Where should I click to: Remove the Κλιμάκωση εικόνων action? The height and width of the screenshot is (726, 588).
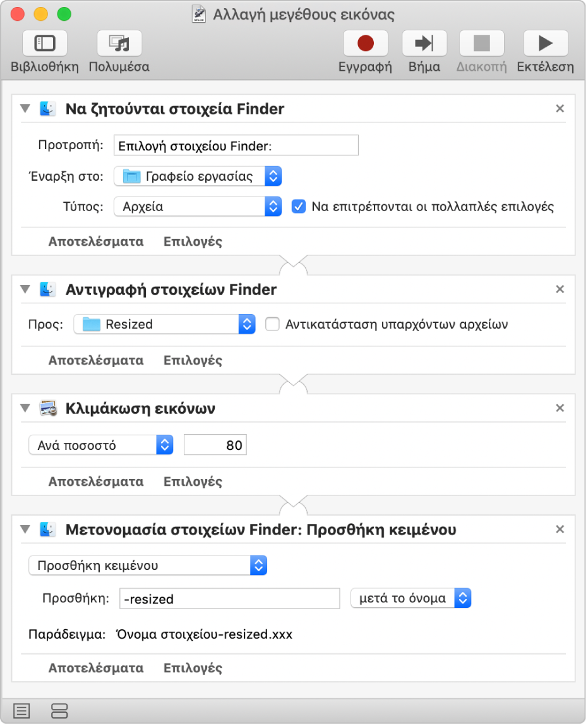(x=560, y=408)
